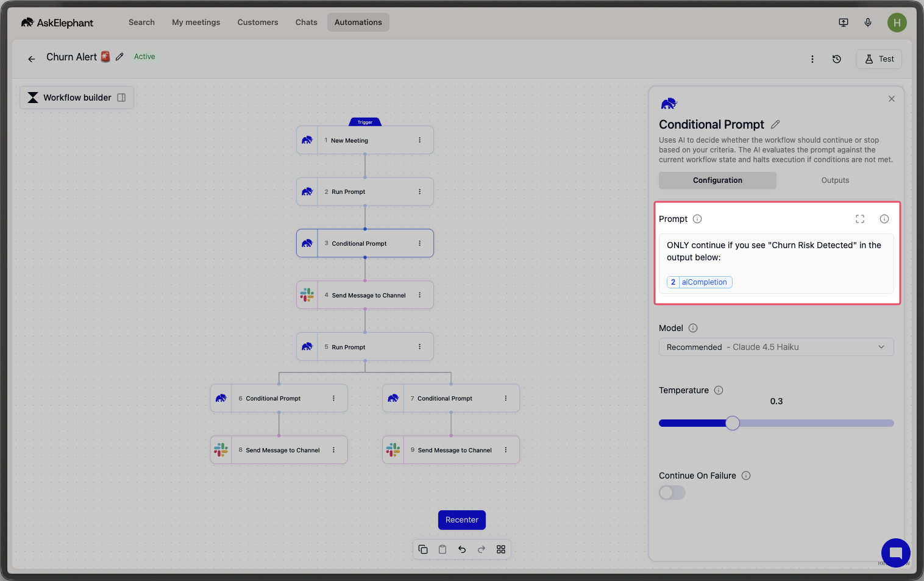Click the prompt help icon beside the fullscreen icon
924x581 pixels.
[x=884, y=219]
